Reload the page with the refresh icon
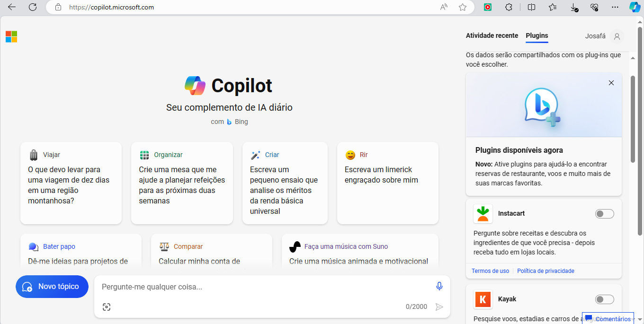This screenshot has height=324, width=644. [x=33, y=7]
